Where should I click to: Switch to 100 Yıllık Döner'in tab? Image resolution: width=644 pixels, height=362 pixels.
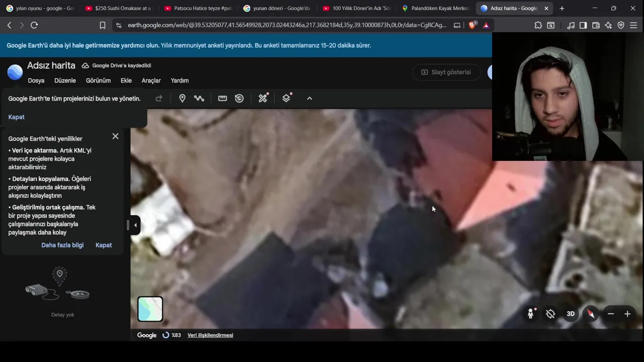[356, 8]
